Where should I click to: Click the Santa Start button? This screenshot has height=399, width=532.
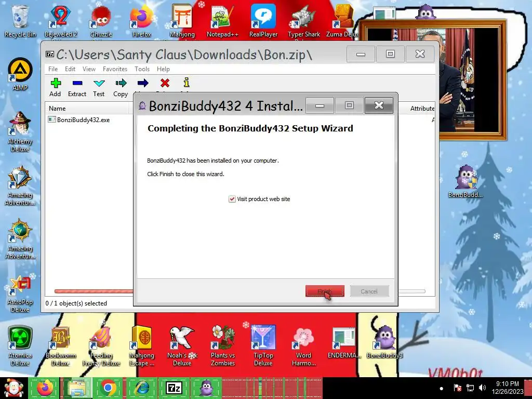[14, 388]
